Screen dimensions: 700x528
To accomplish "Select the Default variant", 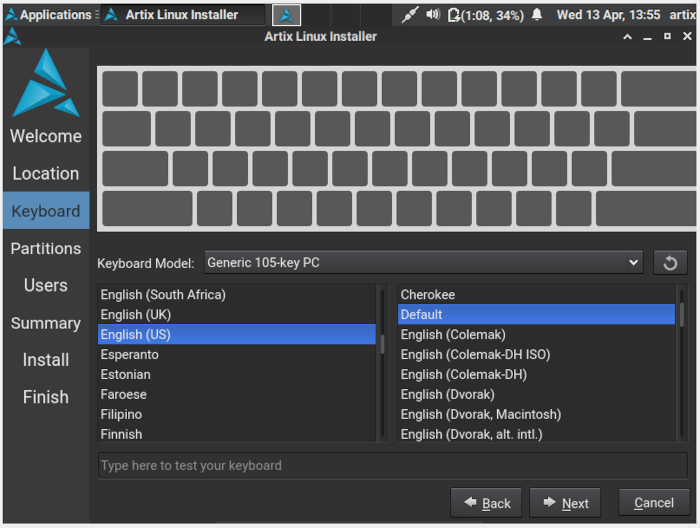I will click(x=536, y=315).
